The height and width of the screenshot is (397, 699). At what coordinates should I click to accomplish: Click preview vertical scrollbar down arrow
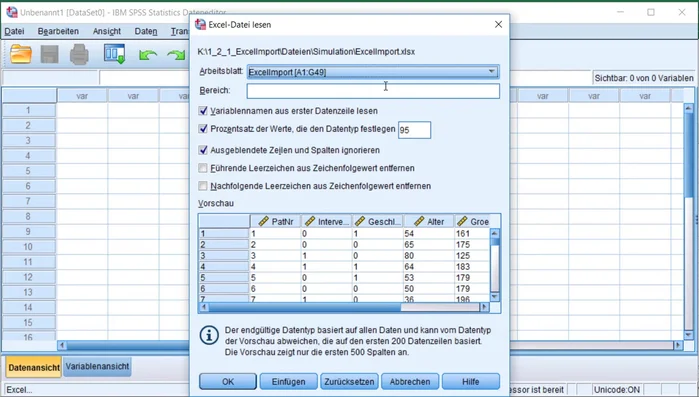pyautogui.click(x=495, y=297)
